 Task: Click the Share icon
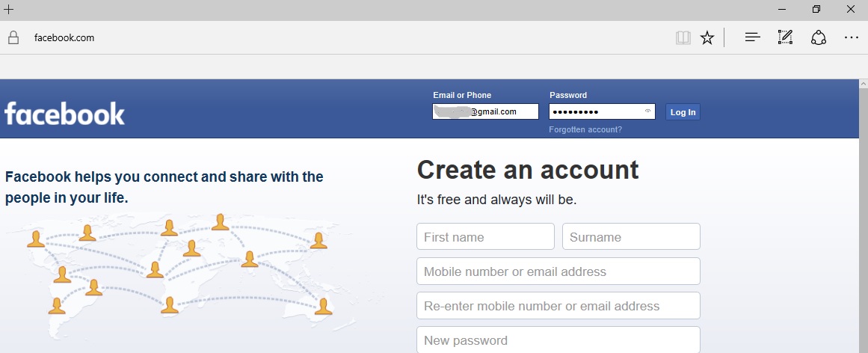(x=818, y=37)
